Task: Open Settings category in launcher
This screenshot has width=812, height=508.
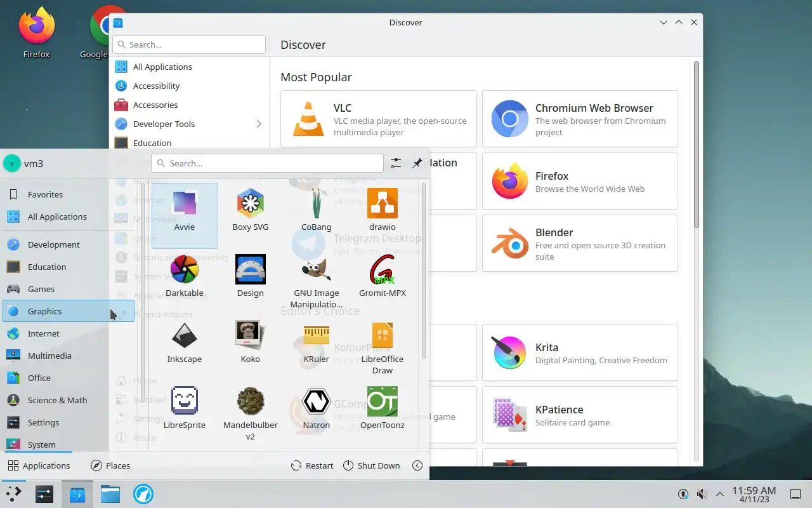Action: tap(69, 422)
